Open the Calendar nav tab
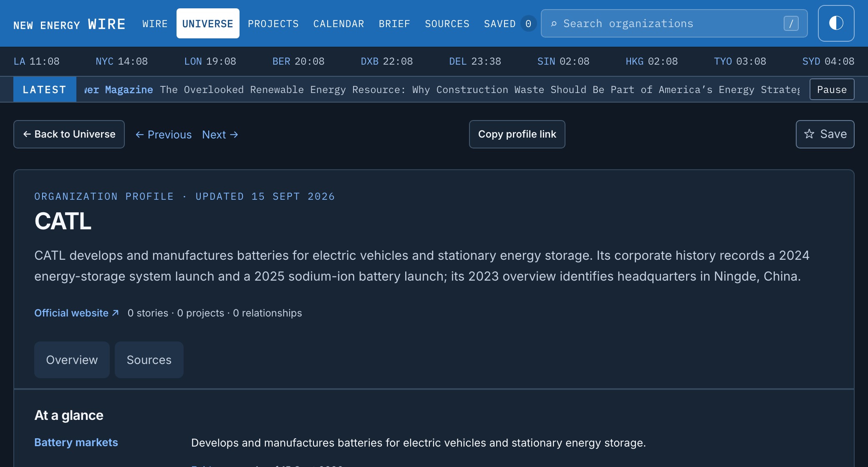The image size is (868, 467). pyautogui.click(x=338, y=24)
